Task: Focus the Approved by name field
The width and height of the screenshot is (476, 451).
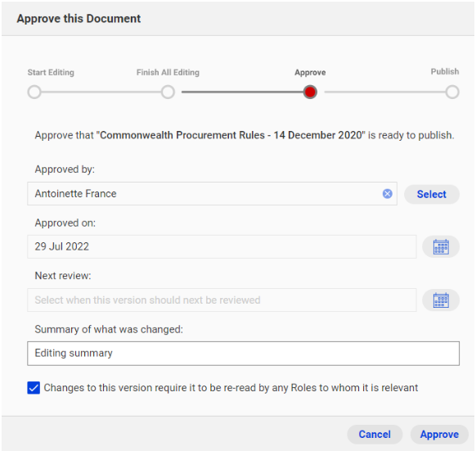Action: pyautogui.click(x=212, y=194)
